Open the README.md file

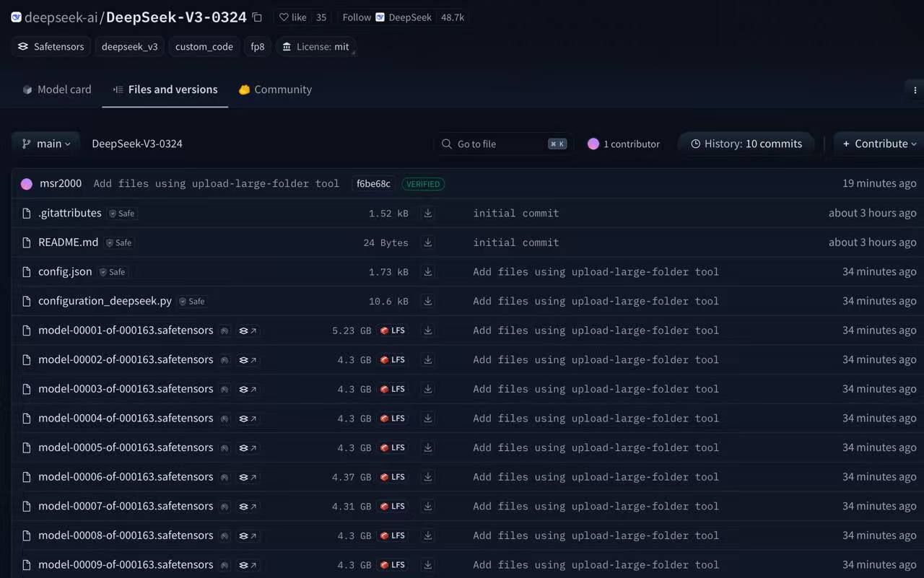[x=68, y=242]
